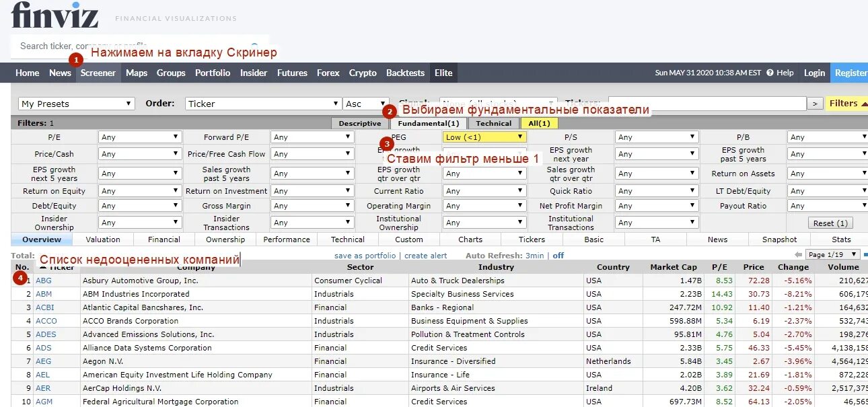Open the Screener menu item

point(98,73)
